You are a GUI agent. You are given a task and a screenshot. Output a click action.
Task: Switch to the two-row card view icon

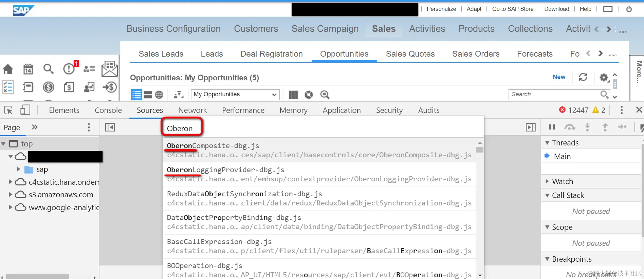[x=148, y=95]
